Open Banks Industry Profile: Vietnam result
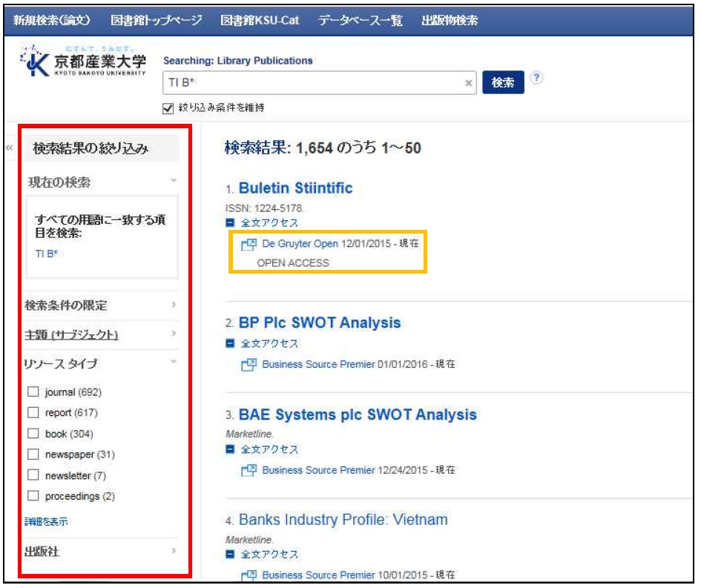Screen dimensions: 701x588 [343, 520]
